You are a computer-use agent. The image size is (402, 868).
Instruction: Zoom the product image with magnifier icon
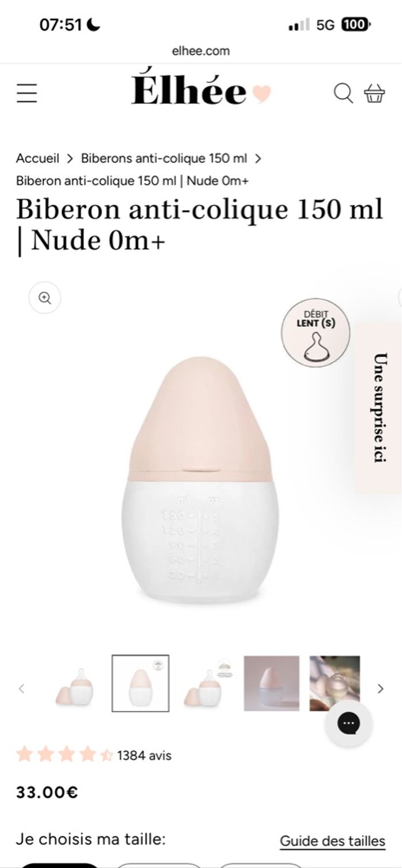point(45,298)
